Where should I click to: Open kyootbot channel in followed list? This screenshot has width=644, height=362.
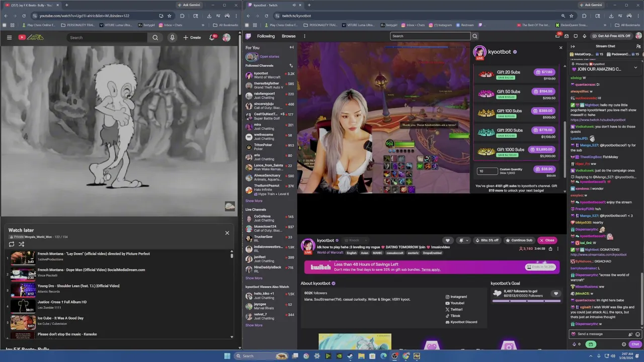tap(270, 75)
